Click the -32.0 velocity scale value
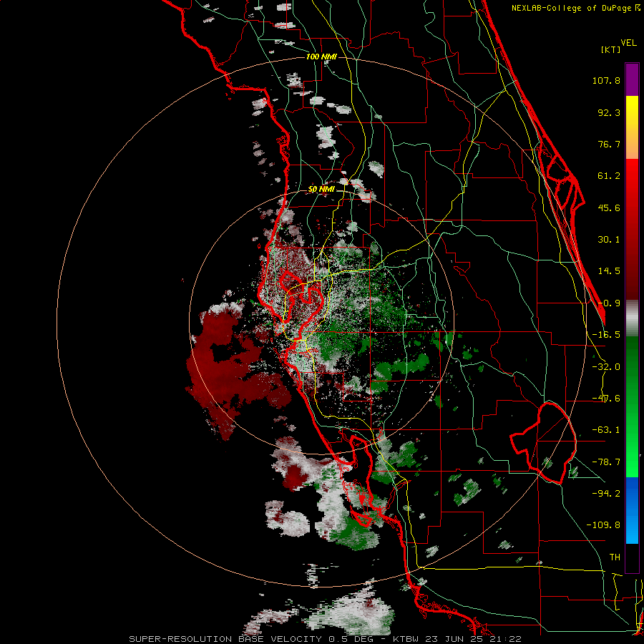Screen dimensions: 644x644 [x=606, y=367]
